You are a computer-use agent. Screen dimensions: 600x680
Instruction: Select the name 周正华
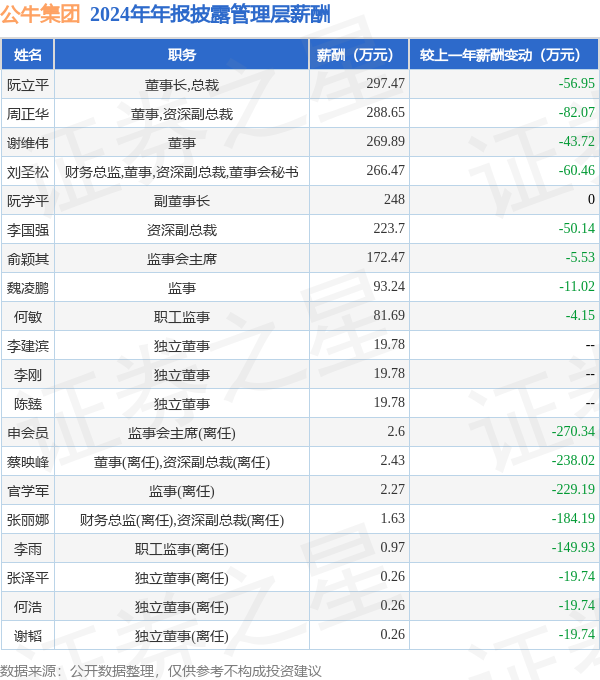point(28,114)
